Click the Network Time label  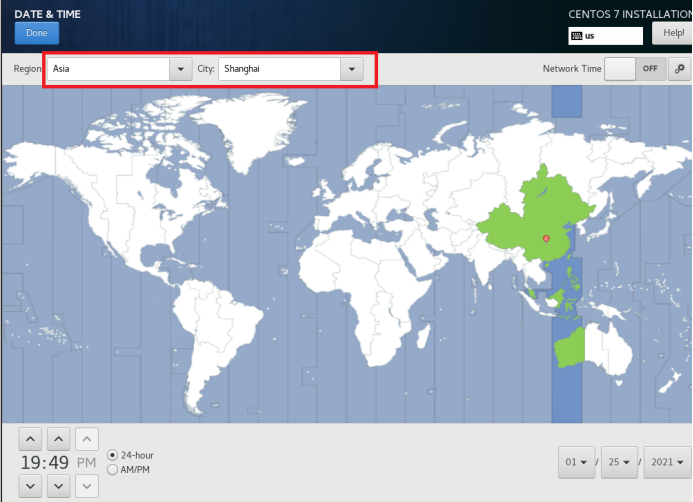(x=572, y=68)
